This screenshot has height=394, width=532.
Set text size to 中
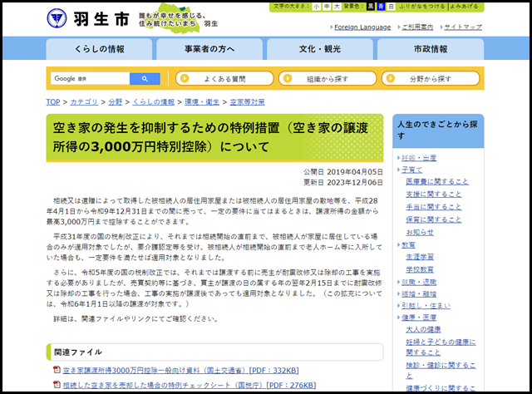(327, 7)
